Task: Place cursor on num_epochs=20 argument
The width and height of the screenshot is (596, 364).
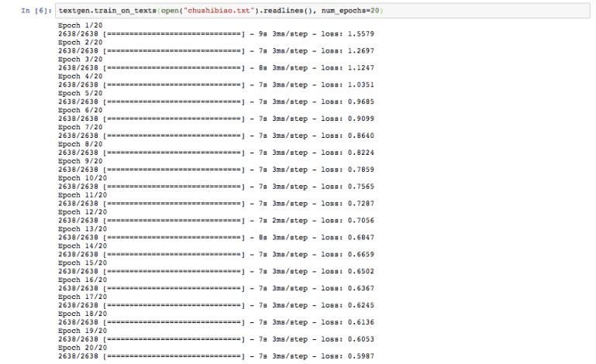Action: [x=345, y=9]
